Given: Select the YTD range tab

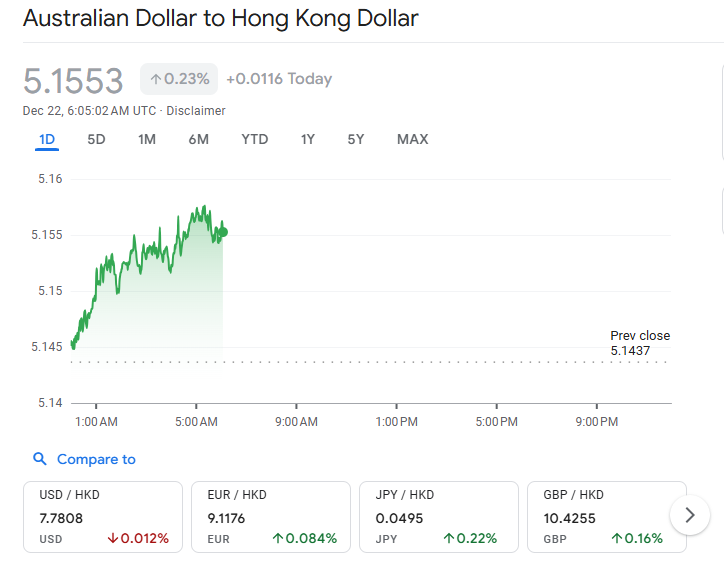Looking at the screenshot, I should tap(255, 139).
